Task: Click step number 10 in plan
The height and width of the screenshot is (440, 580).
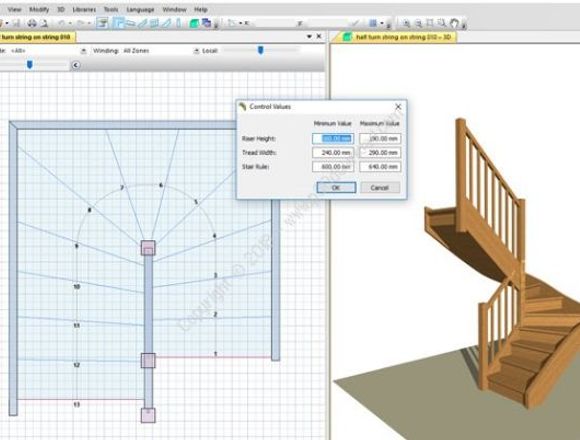Action: (x=77, y=287)
